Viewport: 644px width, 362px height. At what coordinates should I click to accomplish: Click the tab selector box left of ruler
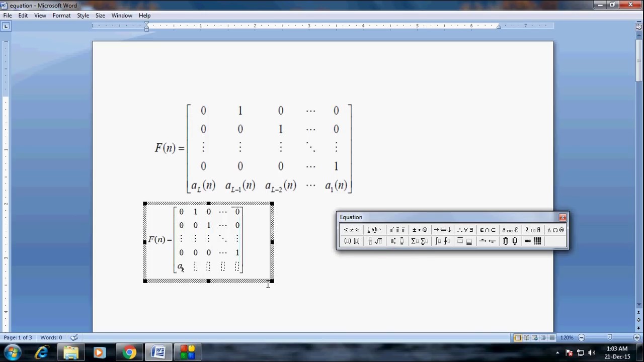5,26
